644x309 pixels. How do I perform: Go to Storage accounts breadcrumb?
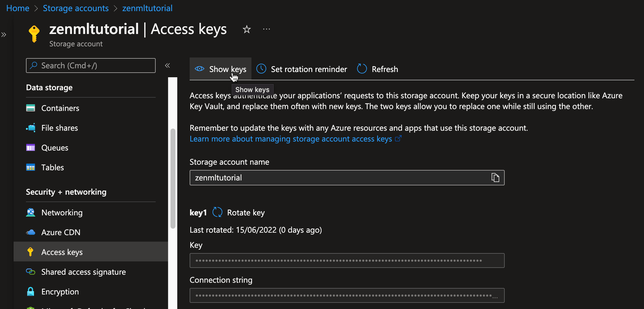coord(76,8)
